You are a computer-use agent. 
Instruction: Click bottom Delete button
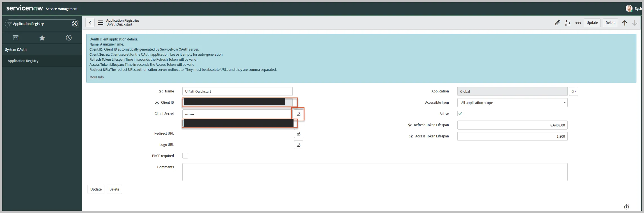[114, 189]
